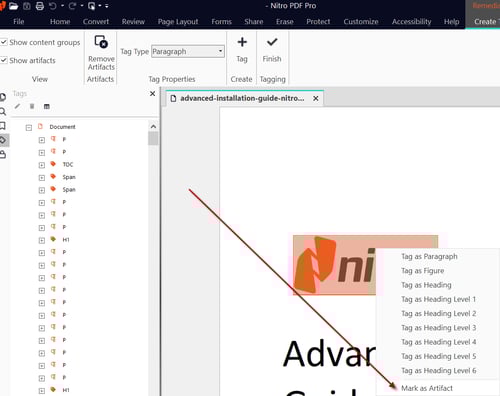Open the security lock sidebar icon

(3, 154)
